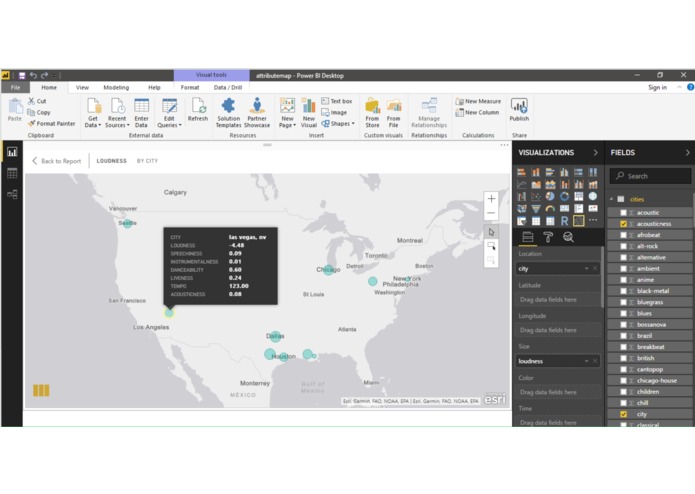Click Sign in

[x=657, y=87]
